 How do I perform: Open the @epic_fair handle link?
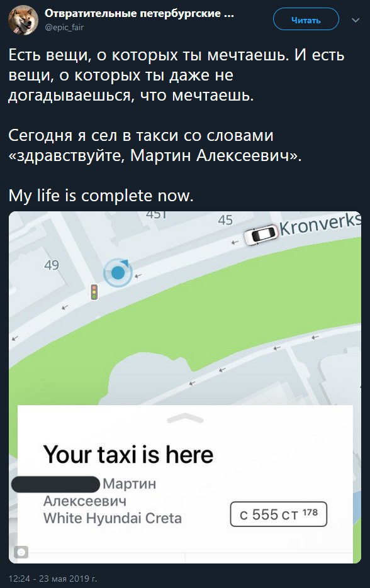pyautogui.click(x=64, y=28)
